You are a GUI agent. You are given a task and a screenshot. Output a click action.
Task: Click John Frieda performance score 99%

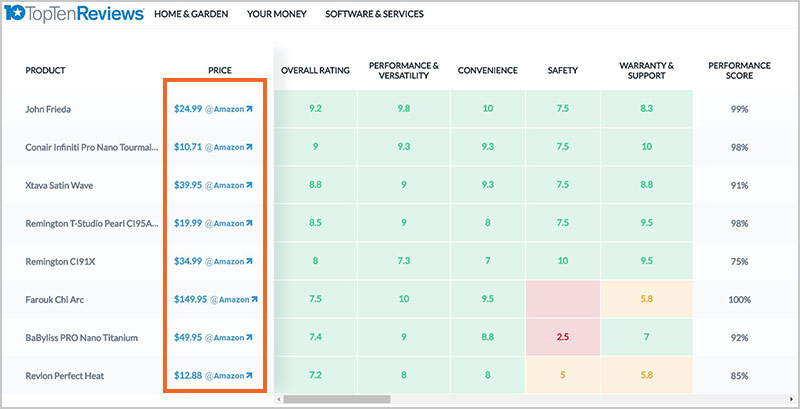(739, 109)
